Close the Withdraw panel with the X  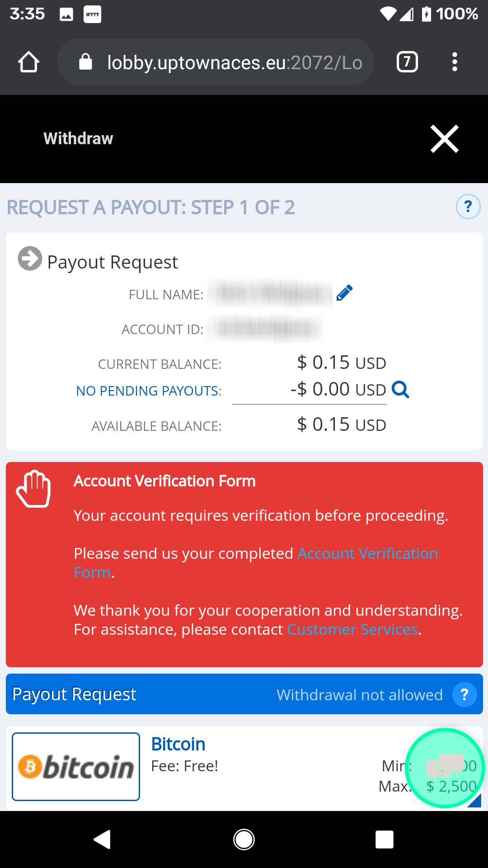[x=445, y=139]
